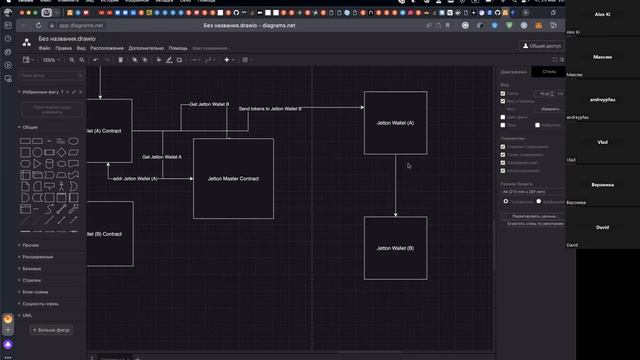The width and height of the screenshot is (640, 360).
Task: Expand the UML shapes section
Action: coord(27,316)
